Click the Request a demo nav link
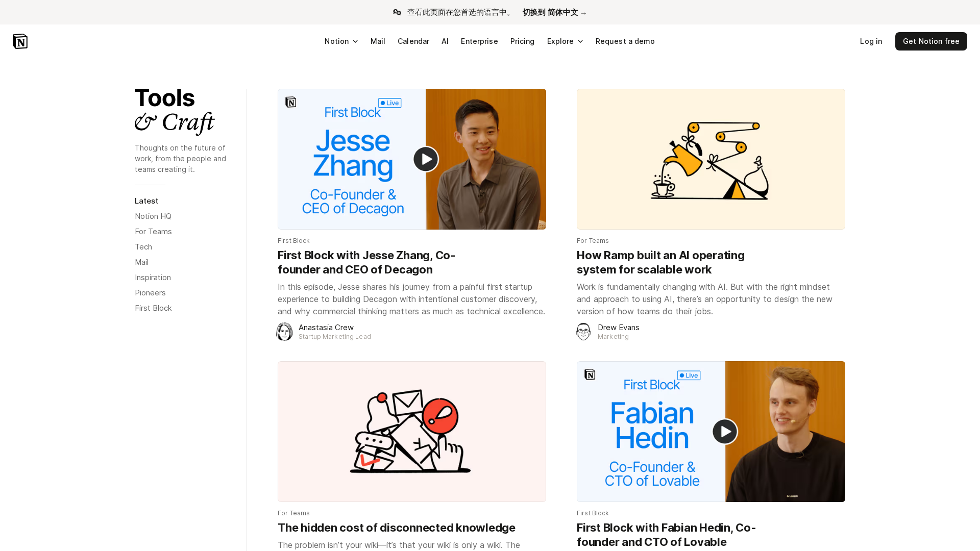This screenshot has height=551, width=980. [x=625, y=41]
